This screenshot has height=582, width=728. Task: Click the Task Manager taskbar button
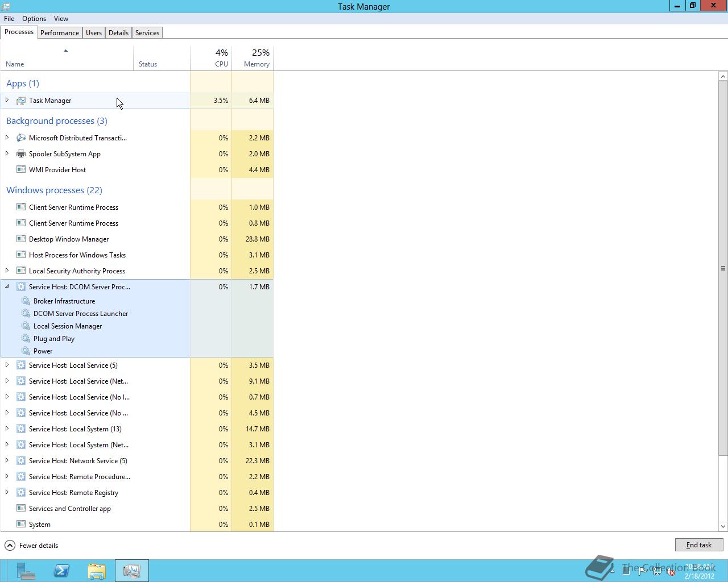(132, 571)
